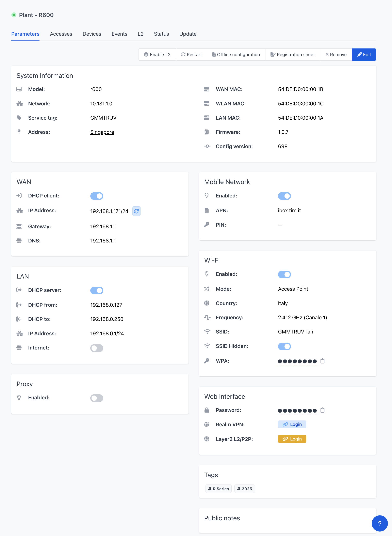The width and height of the screenshot is (392, 536).
Task: Open the Registration sheet
Action: coord(292,55)
